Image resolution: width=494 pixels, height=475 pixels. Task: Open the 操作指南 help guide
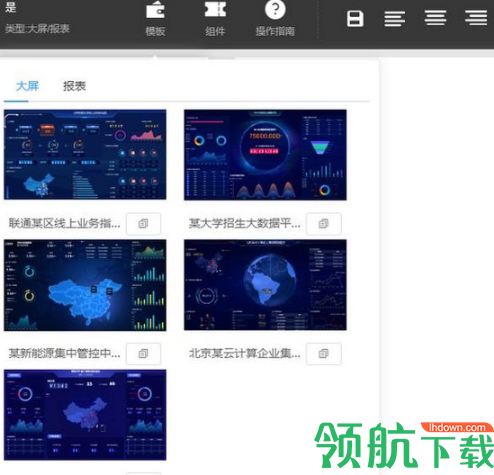275,19
